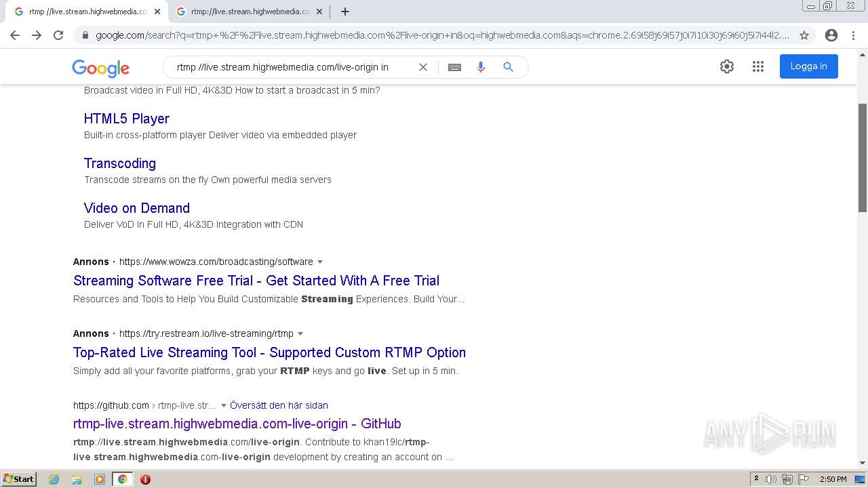This screenshot has width=868, height=488.
Task: Reload the current page
Action: [58, 35]
